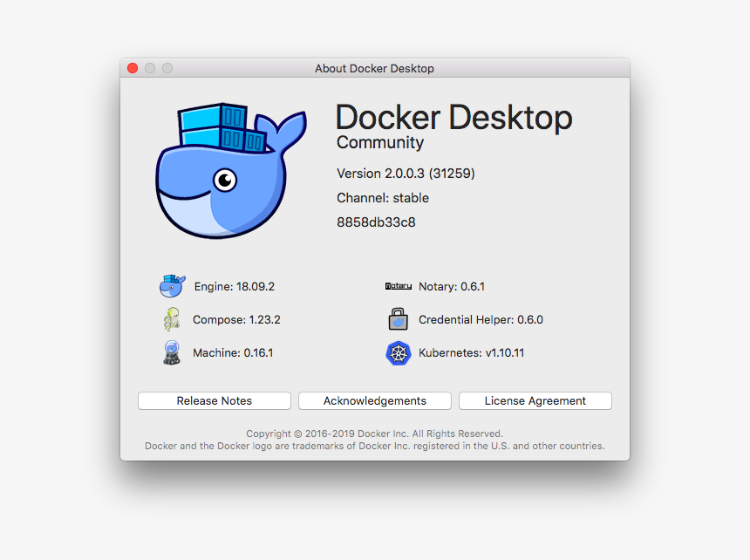Click the Compose octopus icon

click(172, 319)
